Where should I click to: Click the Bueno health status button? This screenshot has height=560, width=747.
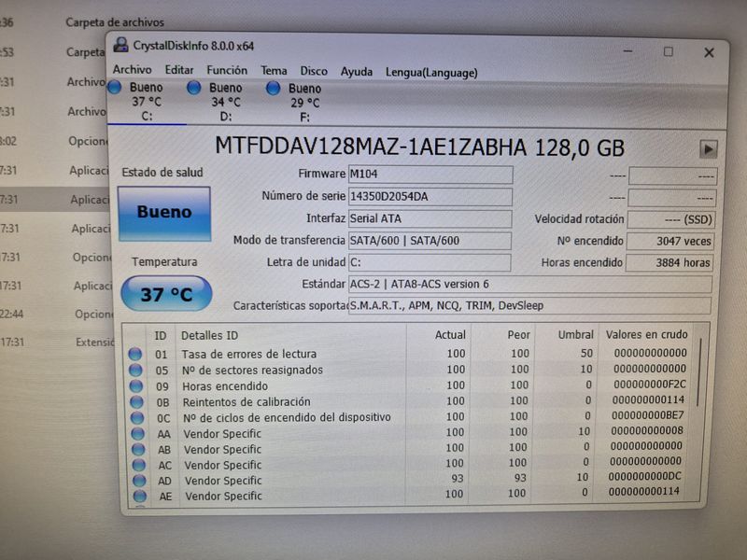164,213
